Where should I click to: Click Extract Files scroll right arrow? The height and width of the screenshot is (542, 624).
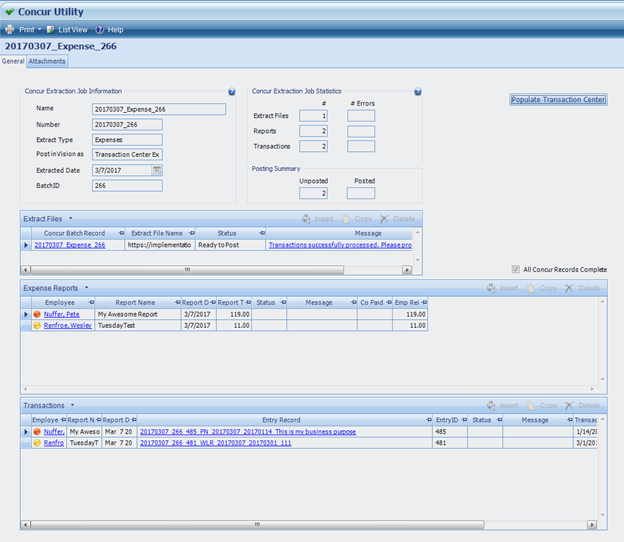(x=407, y=270)
